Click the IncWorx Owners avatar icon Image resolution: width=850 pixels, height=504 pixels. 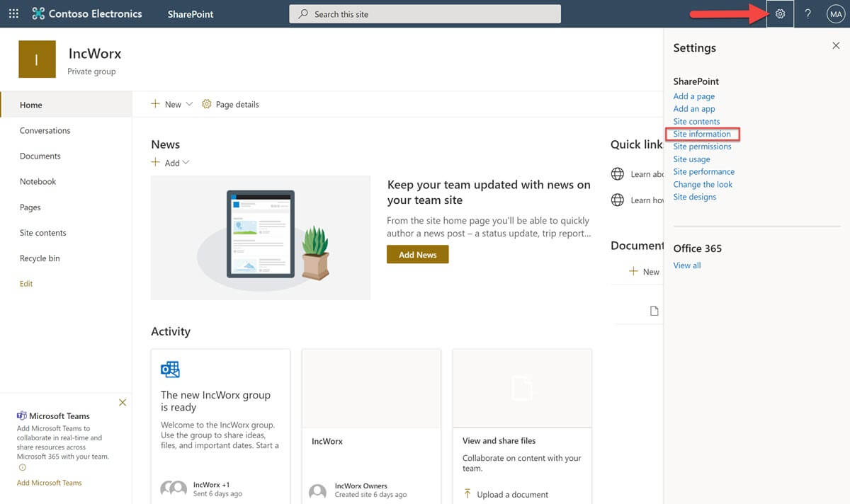pyautogui.click(x=318, y=492)
